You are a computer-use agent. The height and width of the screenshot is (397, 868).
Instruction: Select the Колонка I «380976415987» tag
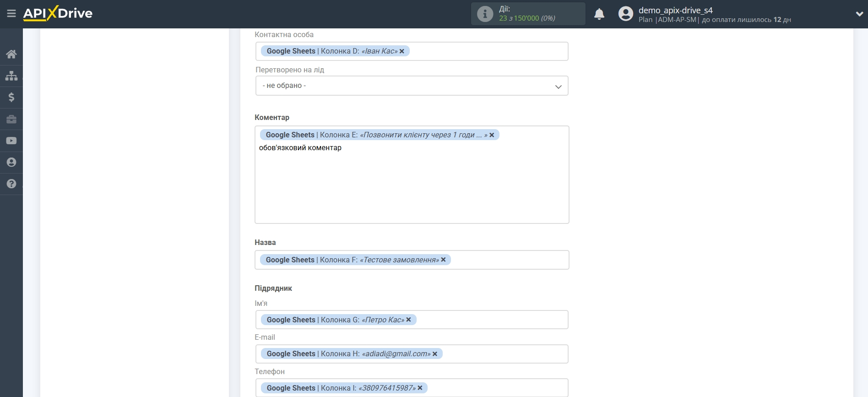[344, 388]
